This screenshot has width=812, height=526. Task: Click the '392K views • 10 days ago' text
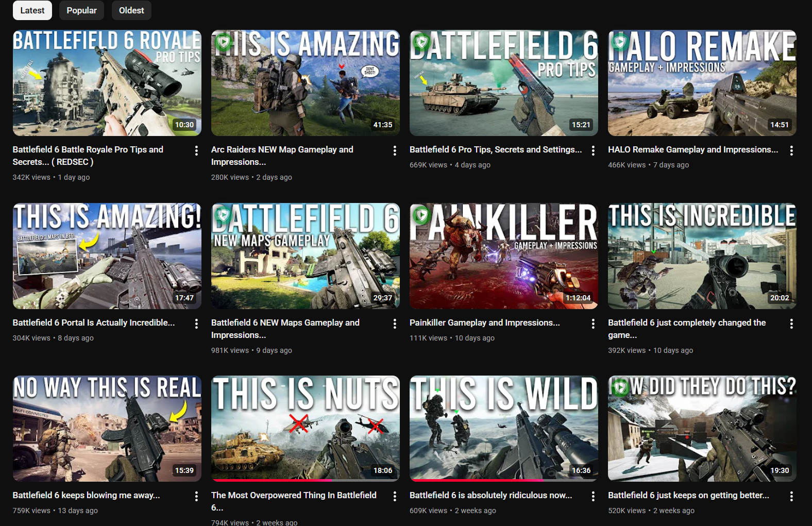[650, 350]
